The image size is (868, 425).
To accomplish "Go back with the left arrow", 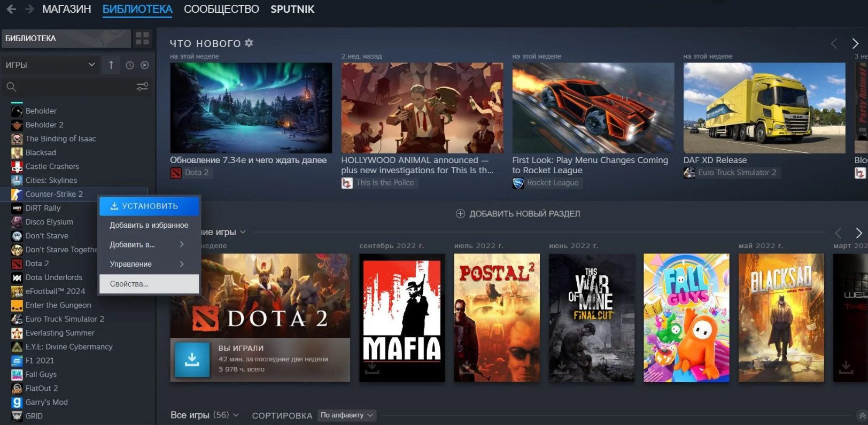I will (11, 9).
